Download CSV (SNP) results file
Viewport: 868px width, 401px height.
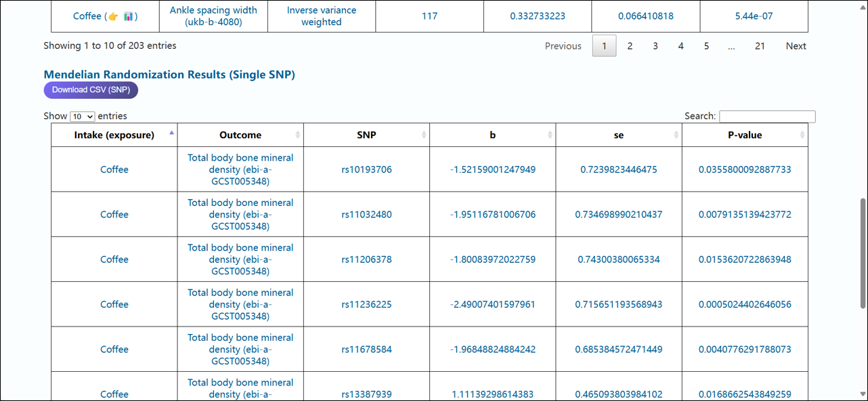point(91,89)
